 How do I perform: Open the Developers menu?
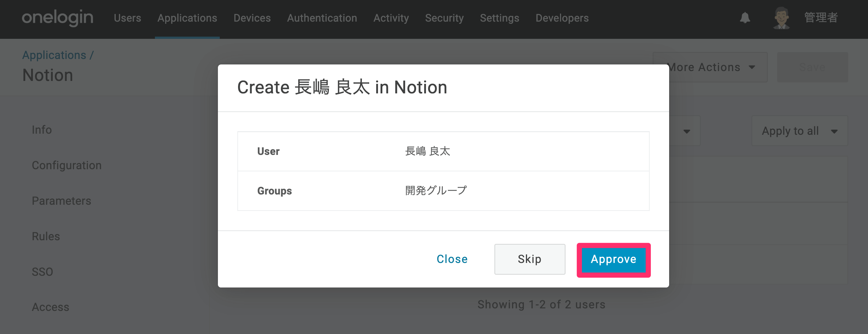562,18
